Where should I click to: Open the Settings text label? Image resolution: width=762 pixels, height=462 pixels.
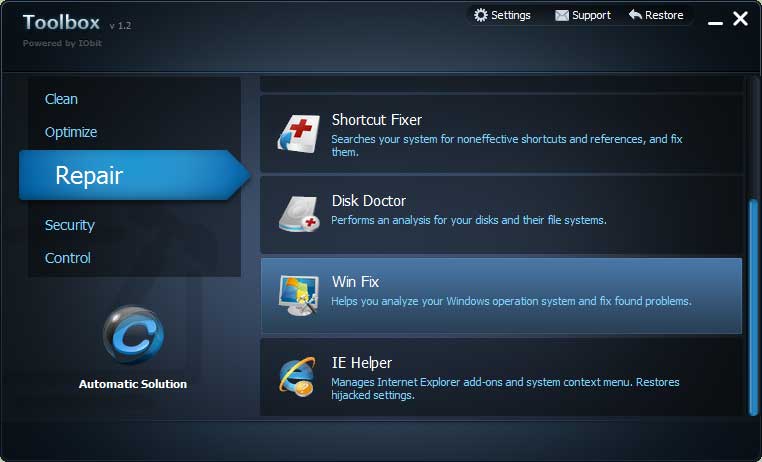click(511, 16)
